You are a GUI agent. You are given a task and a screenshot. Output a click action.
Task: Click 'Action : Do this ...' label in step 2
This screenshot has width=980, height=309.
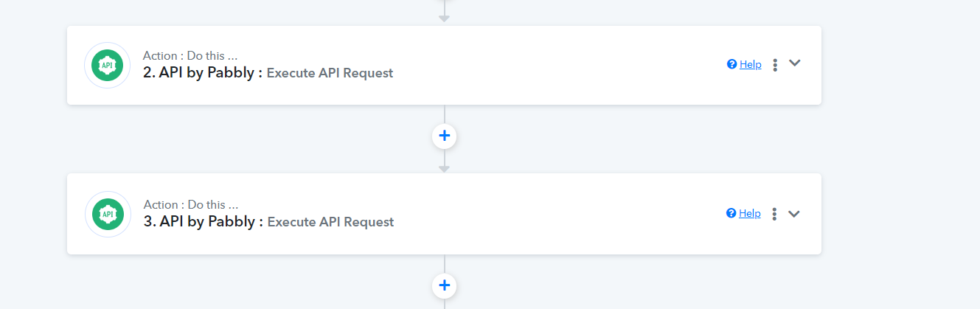pos(190,55)
